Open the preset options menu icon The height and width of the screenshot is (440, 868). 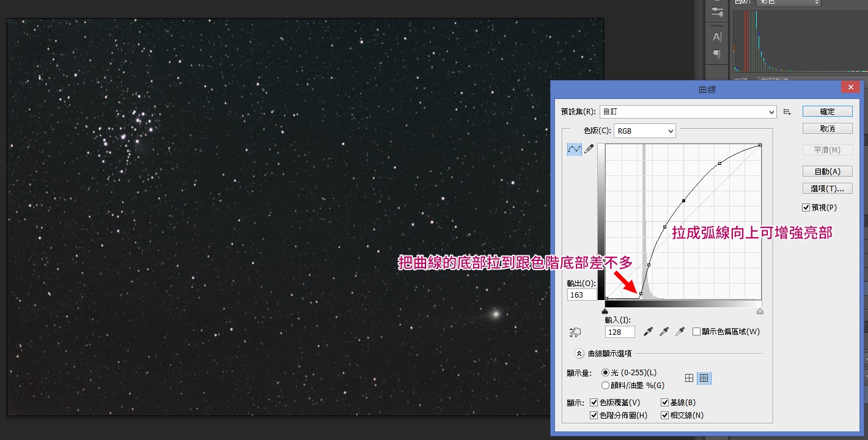tap(787, 112)
